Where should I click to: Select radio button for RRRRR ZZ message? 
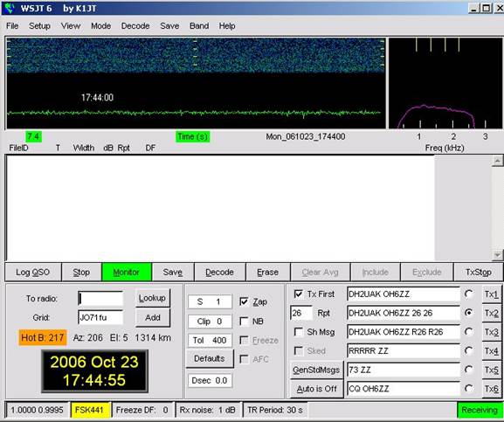pos(469,350)
